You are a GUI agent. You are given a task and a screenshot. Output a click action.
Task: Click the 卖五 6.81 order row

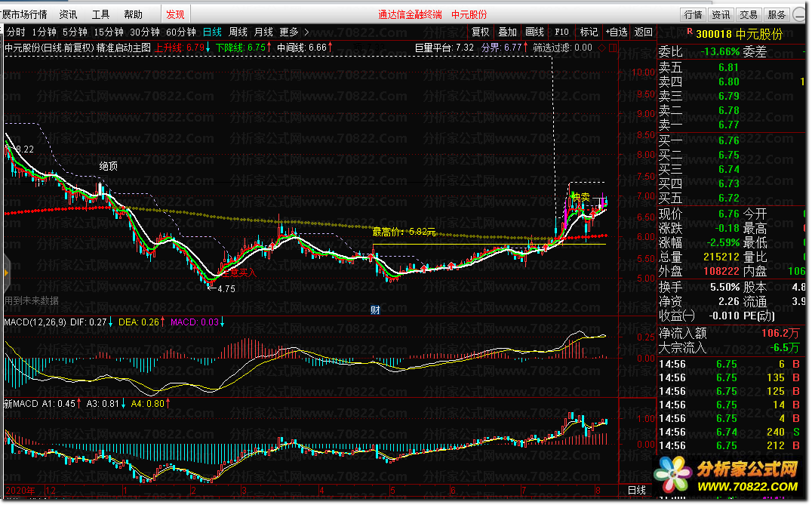coord(731,67)
